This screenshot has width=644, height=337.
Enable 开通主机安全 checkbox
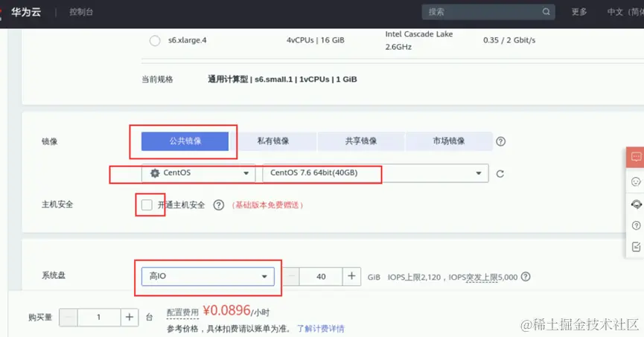coord(147,205)
